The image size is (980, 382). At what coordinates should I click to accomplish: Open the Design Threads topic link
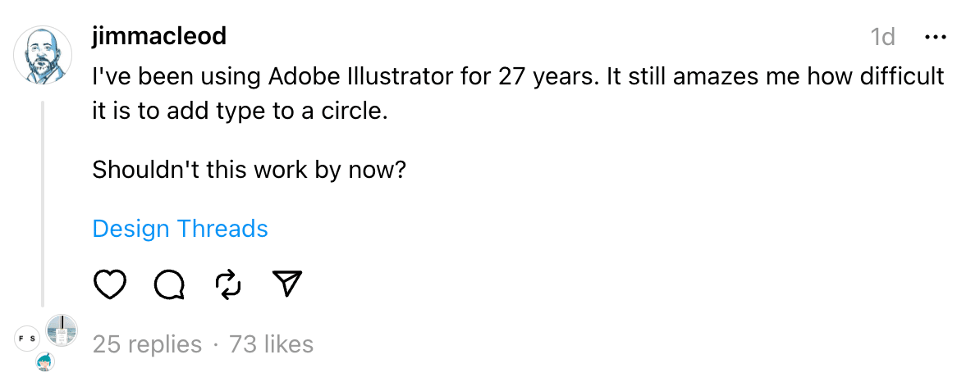180,229
